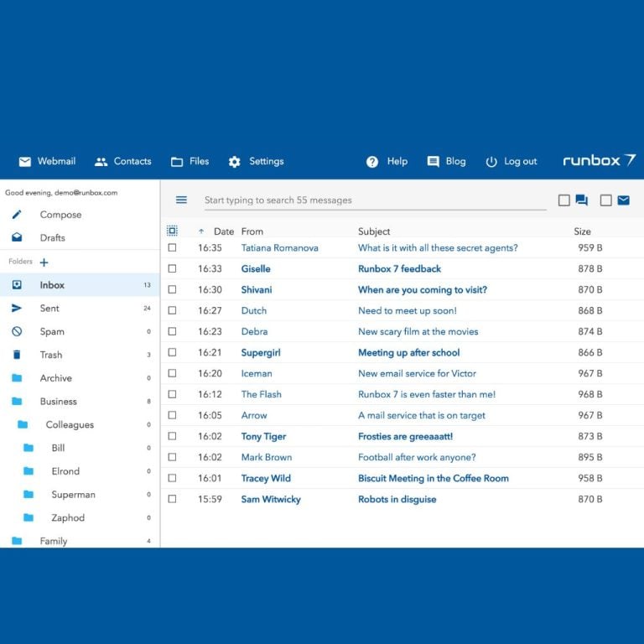
Task: Open 'Biscuit Meeting in the Coffee Room'
Action: tap(434, 478)
